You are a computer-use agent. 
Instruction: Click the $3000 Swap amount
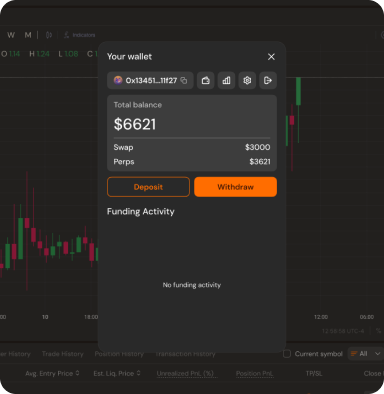[258, 147]
